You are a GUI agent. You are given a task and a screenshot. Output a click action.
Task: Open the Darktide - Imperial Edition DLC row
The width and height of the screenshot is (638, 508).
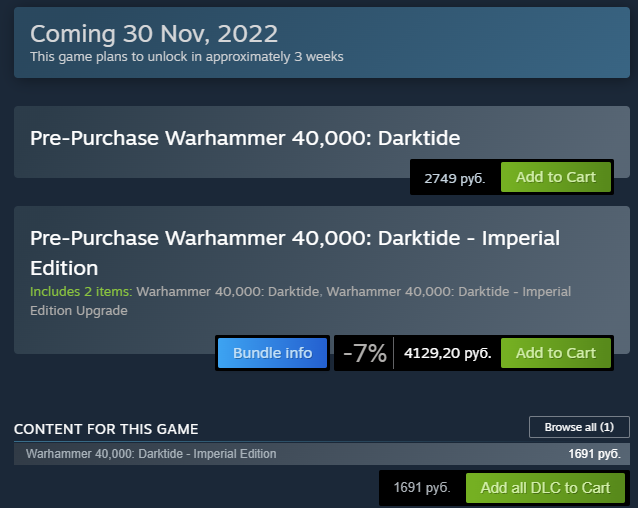(151, 454)
